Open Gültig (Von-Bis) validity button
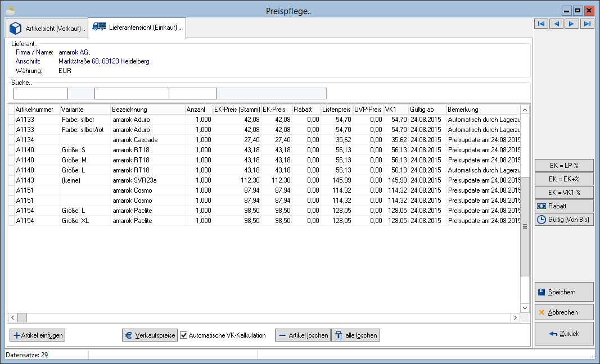The height and width of the screenshot is (364, 600). coord(564,220)
